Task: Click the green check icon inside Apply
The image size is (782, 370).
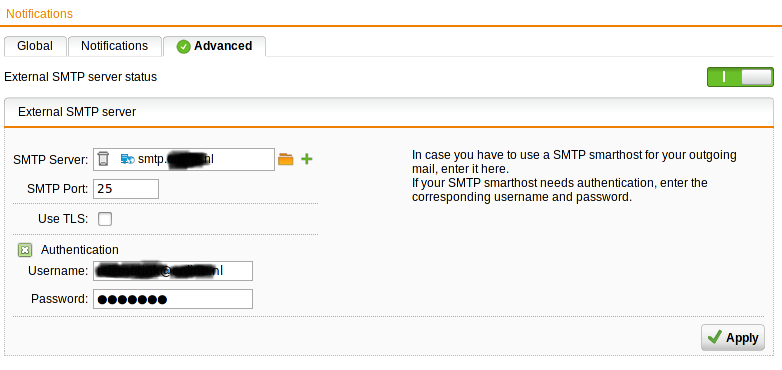Action: pyautogui.click(x=714, y=338)
